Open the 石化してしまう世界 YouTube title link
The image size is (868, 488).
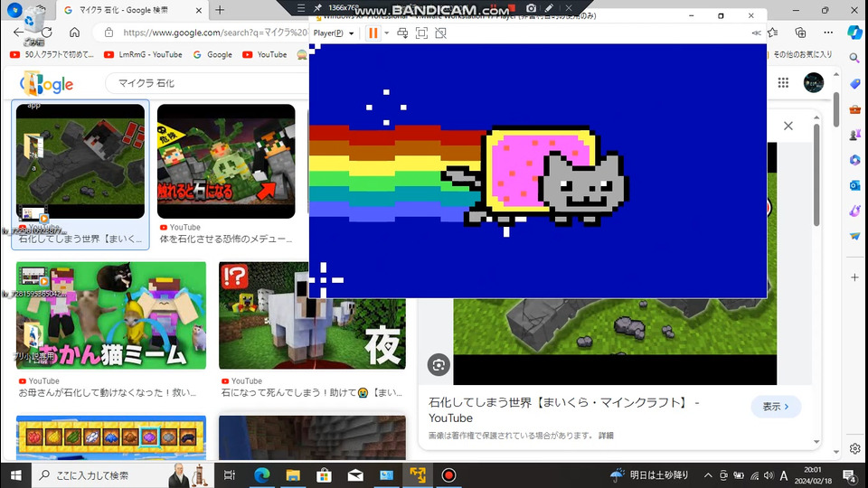563,410
